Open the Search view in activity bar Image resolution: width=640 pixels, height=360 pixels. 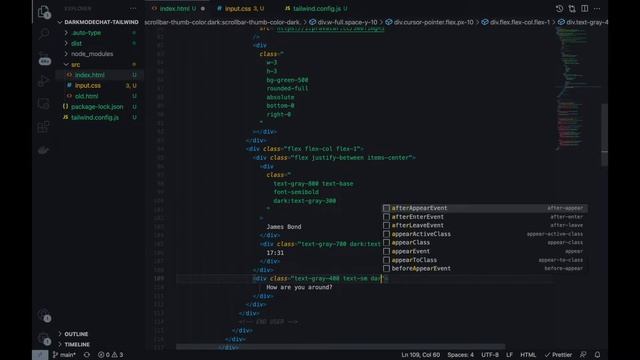[x=44, y=33]
